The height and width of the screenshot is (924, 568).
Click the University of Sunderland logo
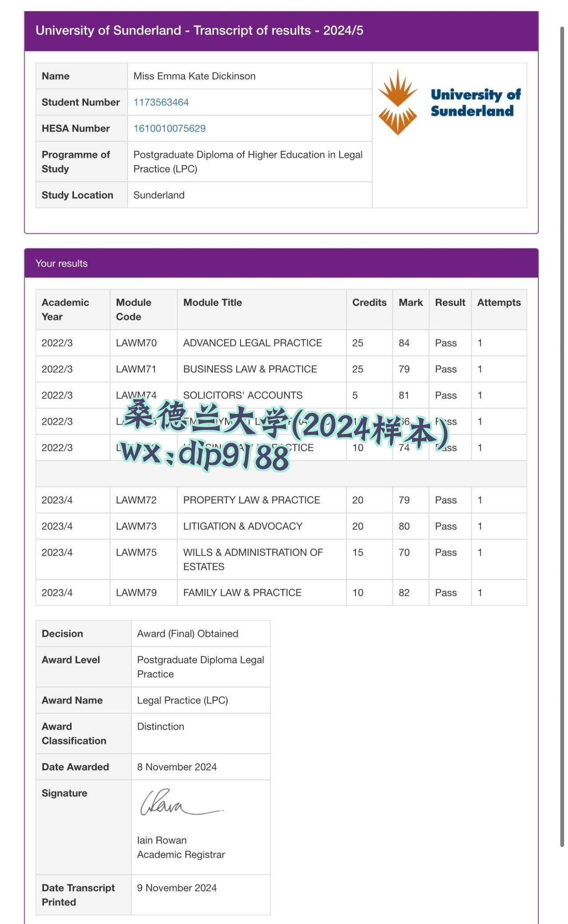pyautogui.click(x=450, y=102)
